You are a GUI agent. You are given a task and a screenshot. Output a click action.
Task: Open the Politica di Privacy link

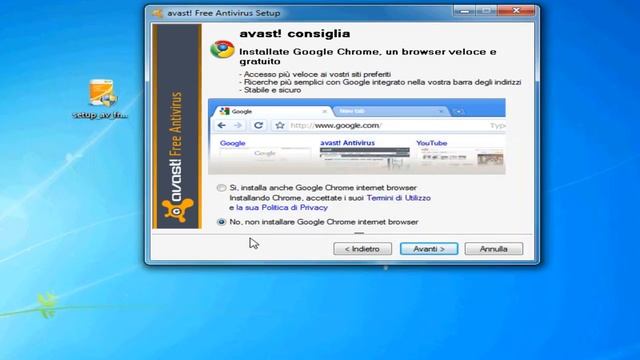[x=282, y=207]
